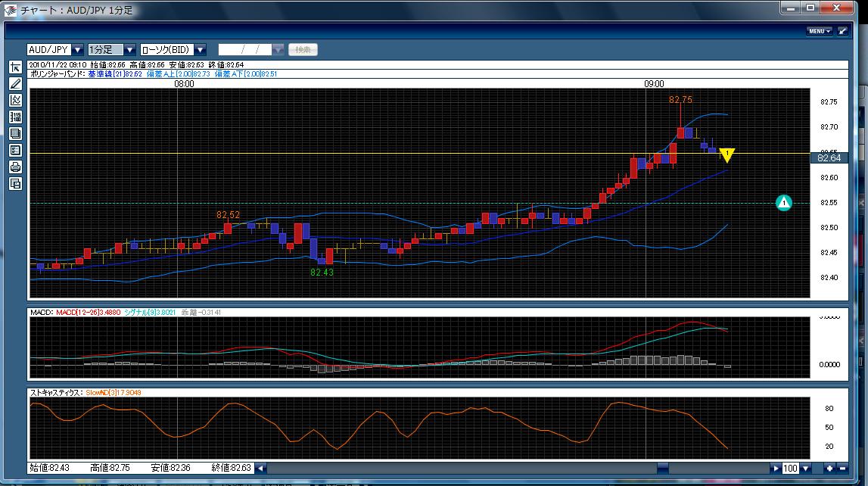This screenshot has width=868, height=486.
Task: Click the app icon in the title bar
Action: point(10,10)
